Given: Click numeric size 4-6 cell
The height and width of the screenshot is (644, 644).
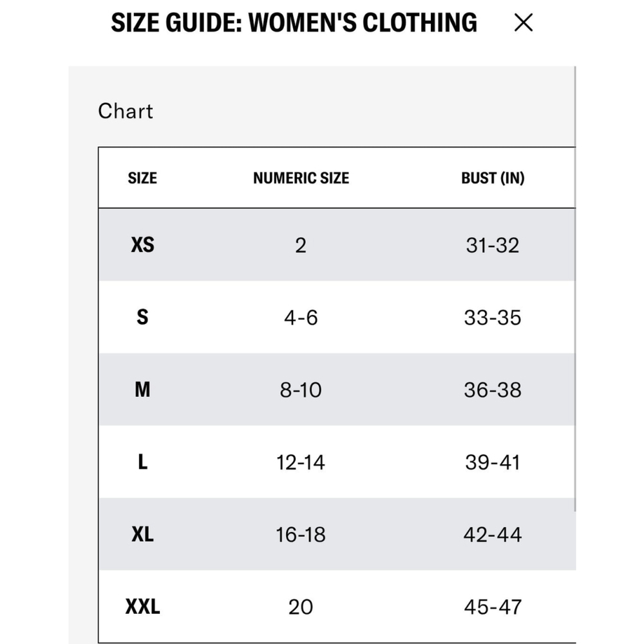Looking at the screenshot, I should pos(301,317).
